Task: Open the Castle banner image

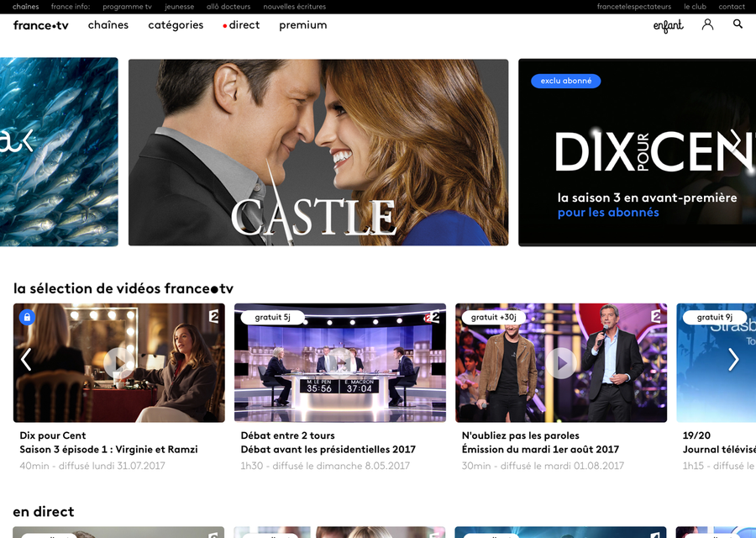Action: (x=318, y=152)
